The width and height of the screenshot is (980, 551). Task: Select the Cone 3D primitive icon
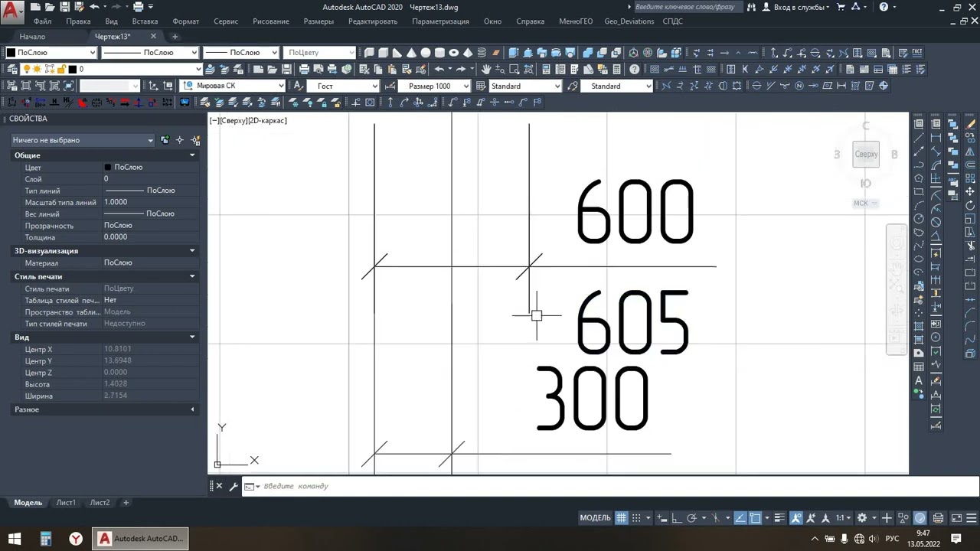tap(411, 53)
